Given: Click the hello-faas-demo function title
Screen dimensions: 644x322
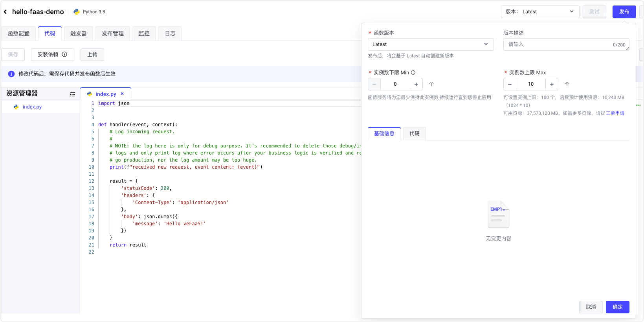Looking at the screenshot, I should (x=38, y=12).
